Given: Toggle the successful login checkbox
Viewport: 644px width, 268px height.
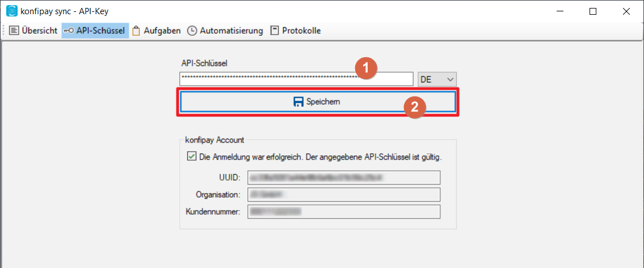Looking at the screenshot, I should 191,157.
